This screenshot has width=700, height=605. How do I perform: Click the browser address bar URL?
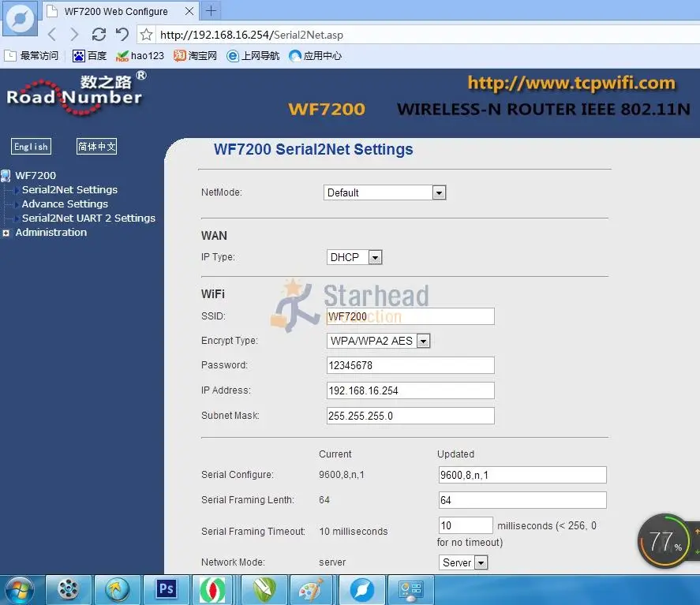click(x=252, y=35)
